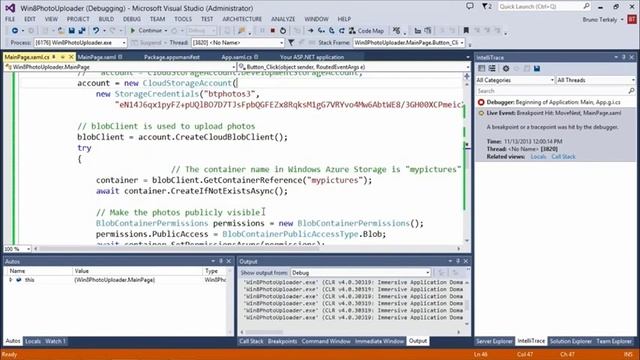This screenshot has height=360, width=640.
Task: Open the All Threads filter dropdown
Action: click(633, 80)
